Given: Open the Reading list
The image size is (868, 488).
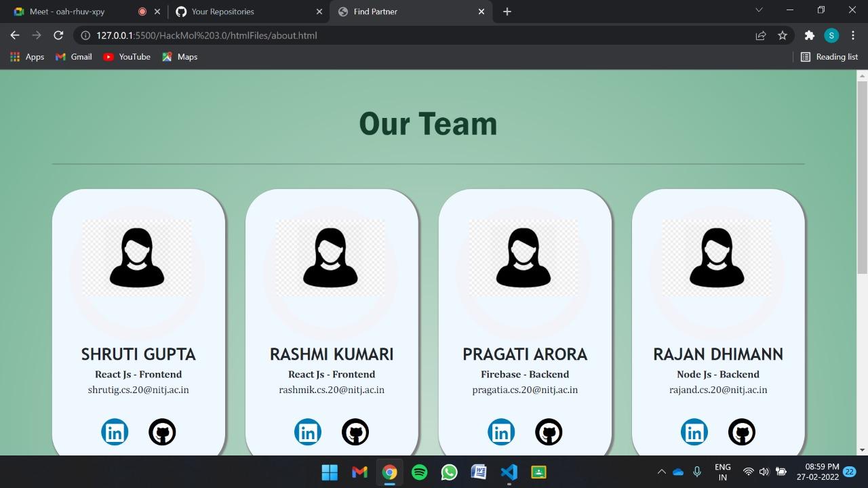Looking at the screenshot, I should point(829,57).
